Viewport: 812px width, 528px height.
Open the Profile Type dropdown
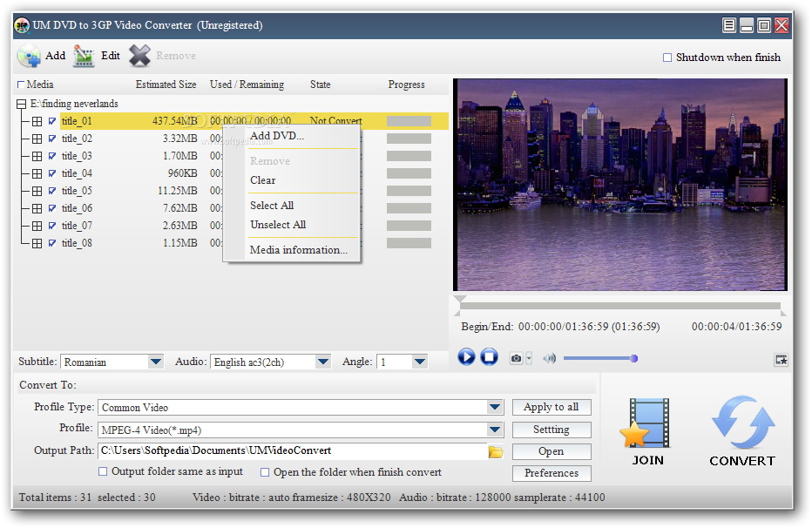click(x=495, y=408)
